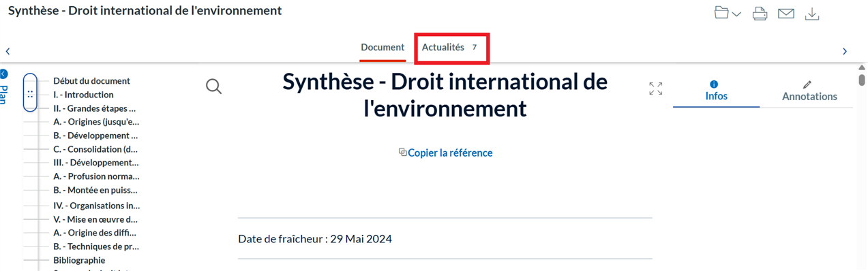This screenshot has width=868, height=271.
Task: Expand the folder dropdown chevron
Action: point(736,14)
